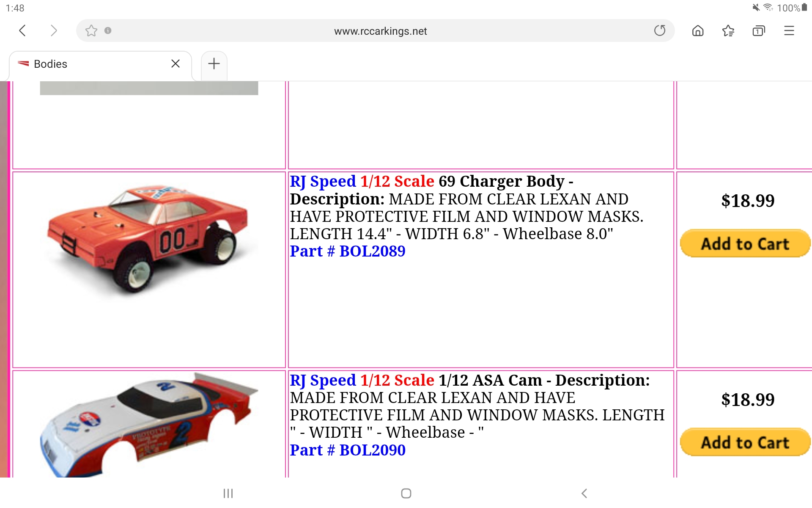Add 1/12 ASA Cam body to cart
The width and height of the screenshot is (812, 508).
click(745, 442)
